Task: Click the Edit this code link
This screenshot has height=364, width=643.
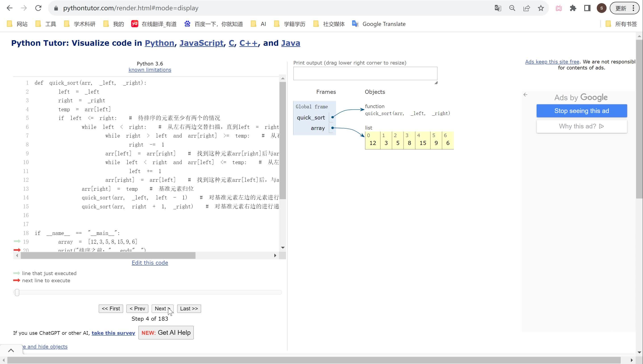Action: [x=150, y=262]
